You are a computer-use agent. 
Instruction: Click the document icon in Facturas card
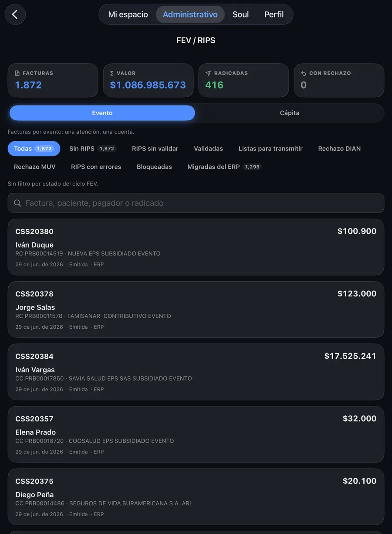point(17,73)
